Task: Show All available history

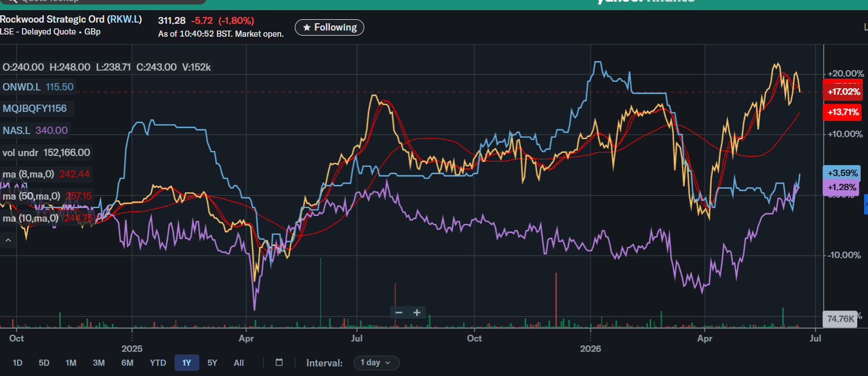Action: click(x=239, y=362)
